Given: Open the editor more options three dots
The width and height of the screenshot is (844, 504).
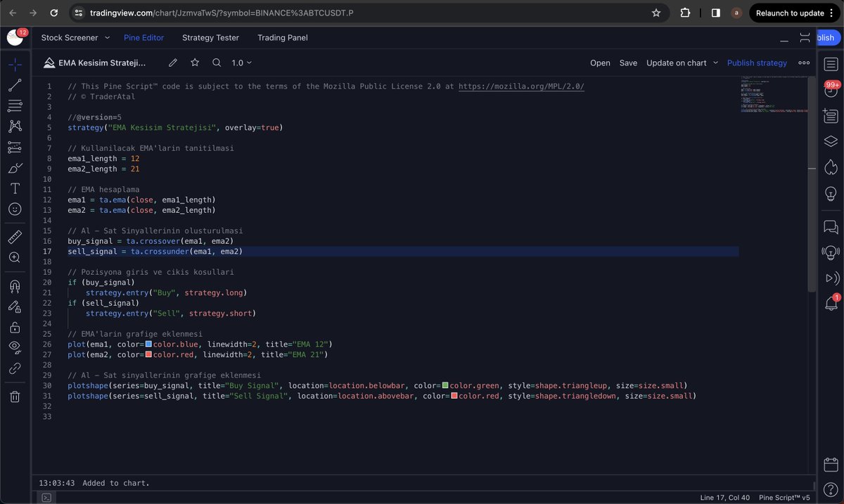Looking at the screenshot, I should 804,63.
